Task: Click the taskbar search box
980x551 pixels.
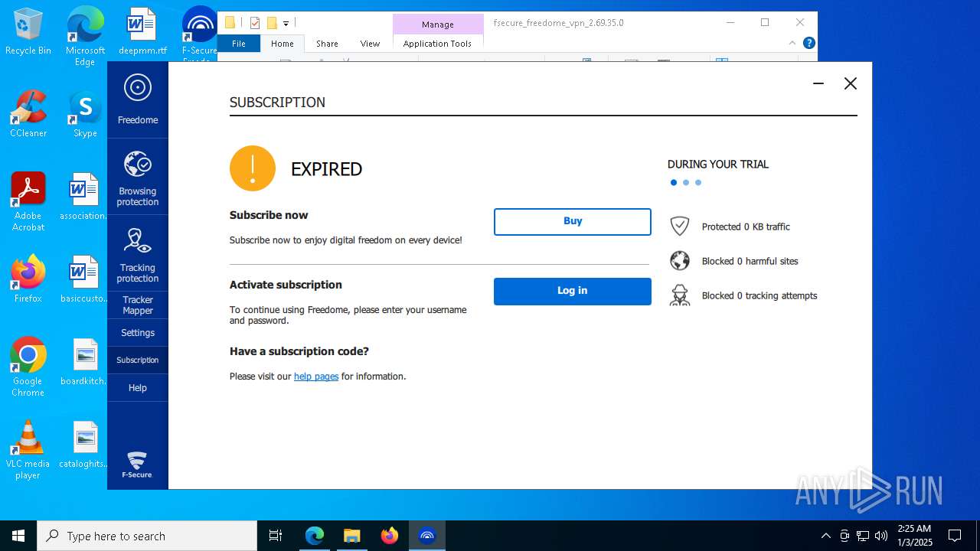Action: click(x=147, y=536)
